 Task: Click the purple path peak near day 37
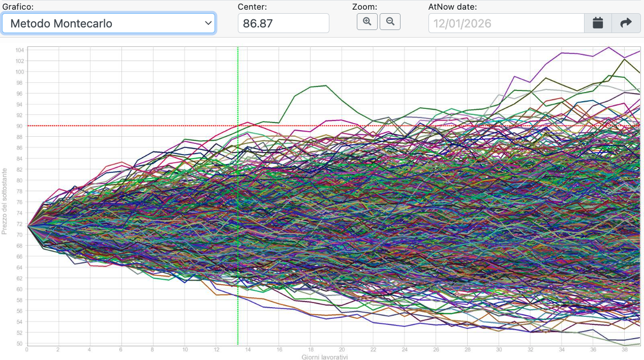click(x=608, y=47)
